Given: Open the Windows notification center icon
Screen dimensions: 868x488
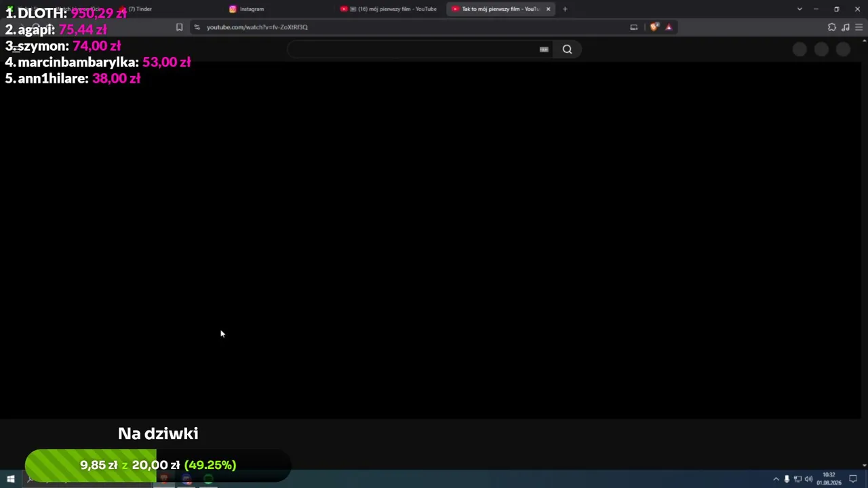Looking at the screenshot, I should [853, 479].
